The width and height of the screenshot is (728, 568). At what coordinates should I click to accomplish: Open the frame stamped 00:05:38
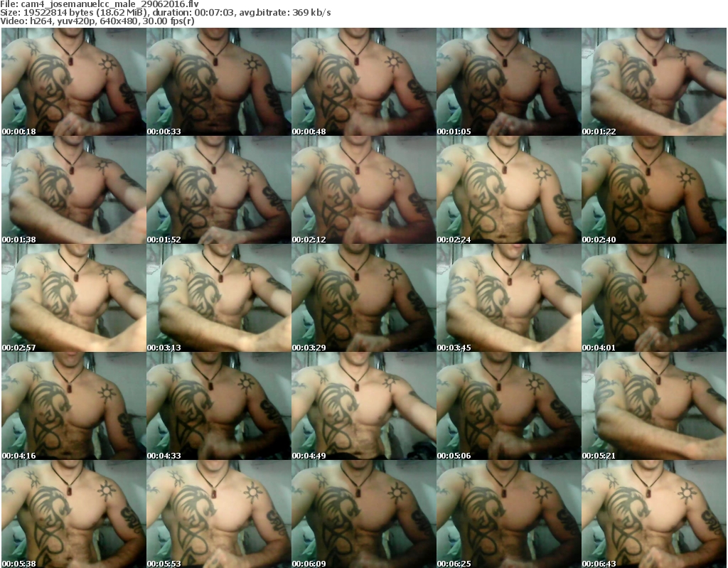coord(74,514)
